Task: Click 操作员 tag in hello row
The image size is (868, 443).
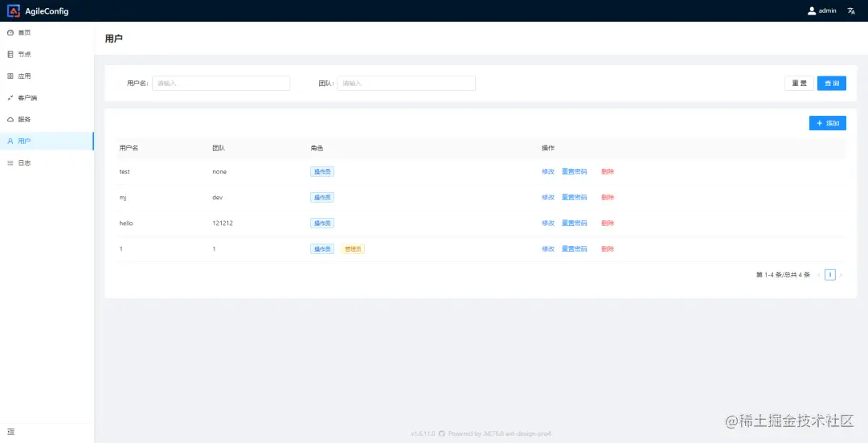Action: coord(322,224)
